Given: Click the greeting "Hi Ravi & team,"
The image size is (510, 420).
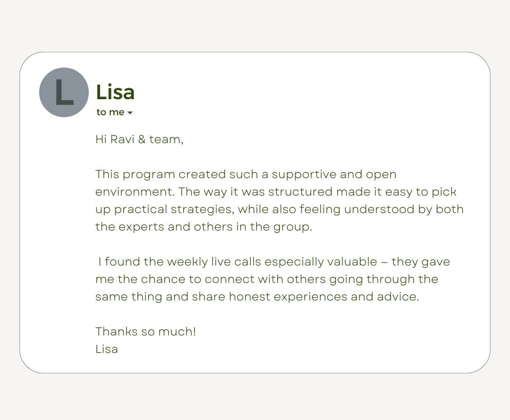Looking at the screenshot, I should click(x=139, y=139).
